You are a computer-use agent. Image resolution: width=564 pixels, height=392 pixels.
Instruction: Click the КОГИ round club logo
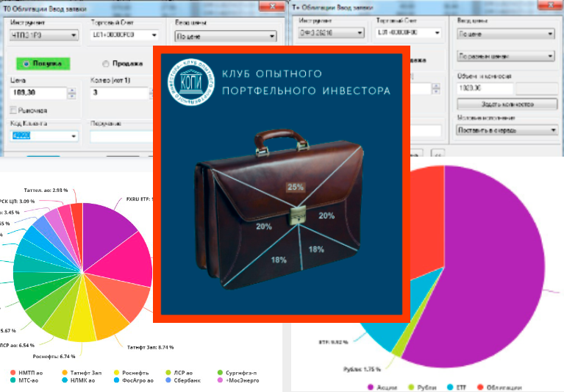pyautogui.click(x=190, y=82)
